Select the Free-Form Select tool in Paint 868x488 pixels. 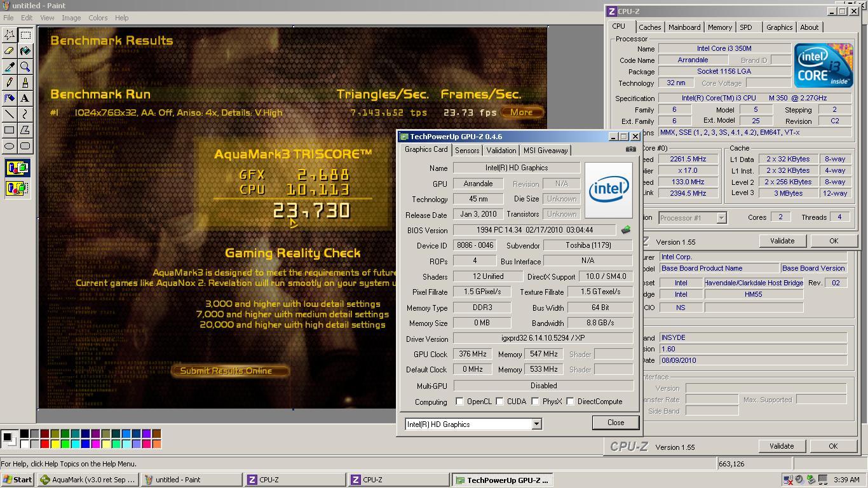point(10,35)
